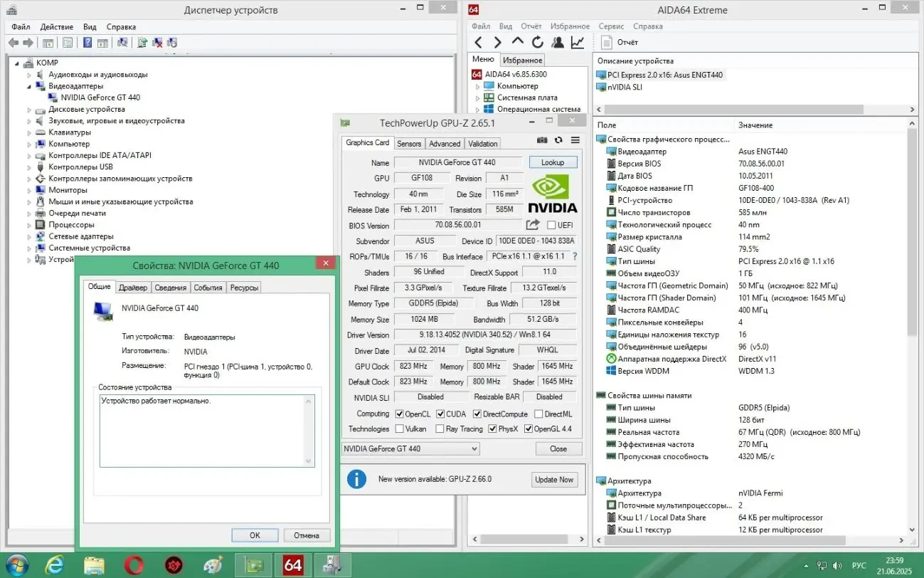The height and width of the screenshot is (578, 924).
Task: Toggle the Vulkan checkbox
Action: click(400, 429)
